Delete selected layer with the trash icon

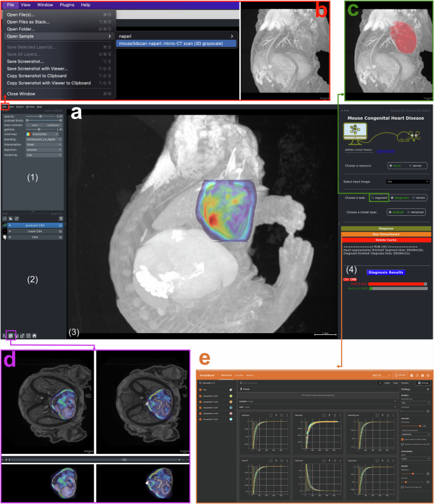point(61,218)
